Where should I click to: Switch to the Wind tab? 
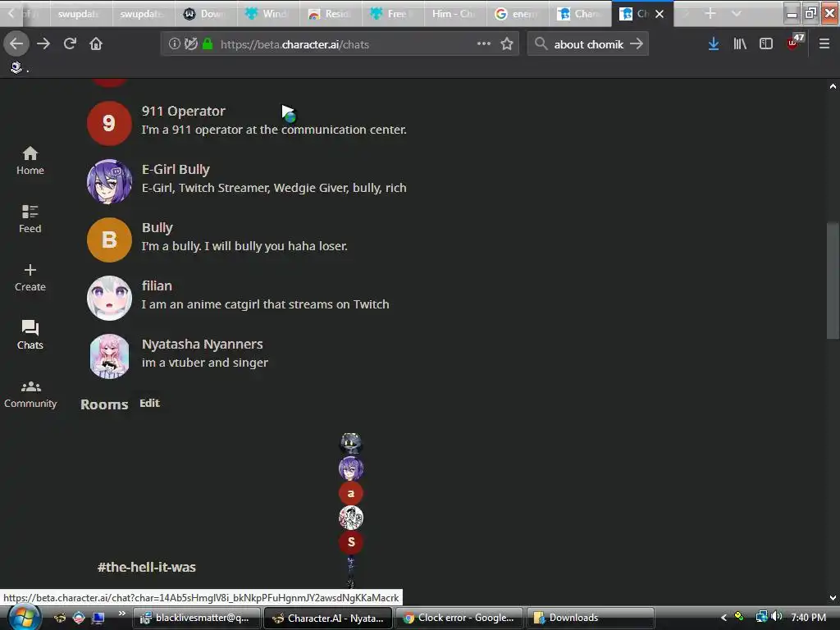tap(268, 13)
